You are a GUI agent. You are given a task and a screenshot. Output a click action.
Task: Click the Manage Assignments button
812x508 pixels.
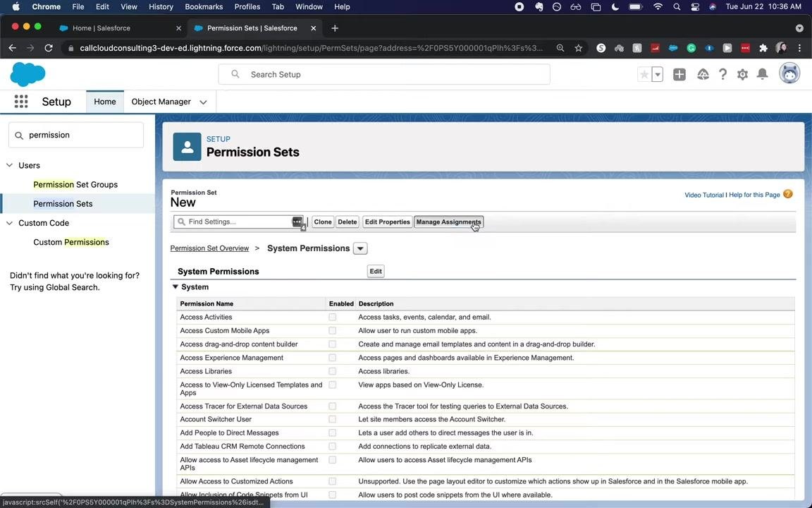(448, 222)
